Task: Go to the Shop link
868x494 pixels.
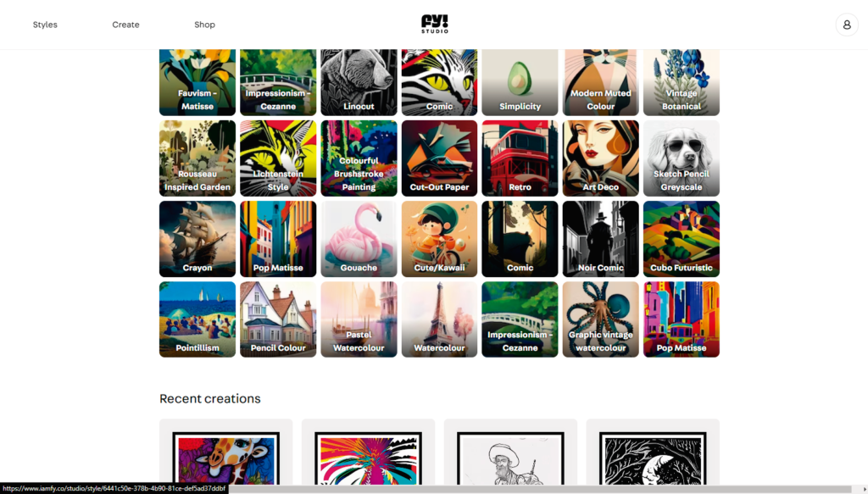Action: pos(204,25)
